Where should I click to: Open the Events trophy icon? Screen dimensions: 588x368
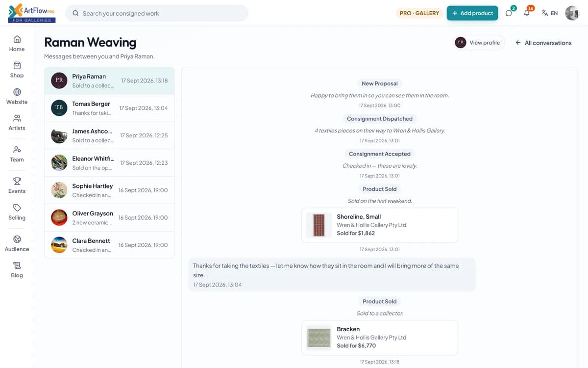[x=17, y=181]
